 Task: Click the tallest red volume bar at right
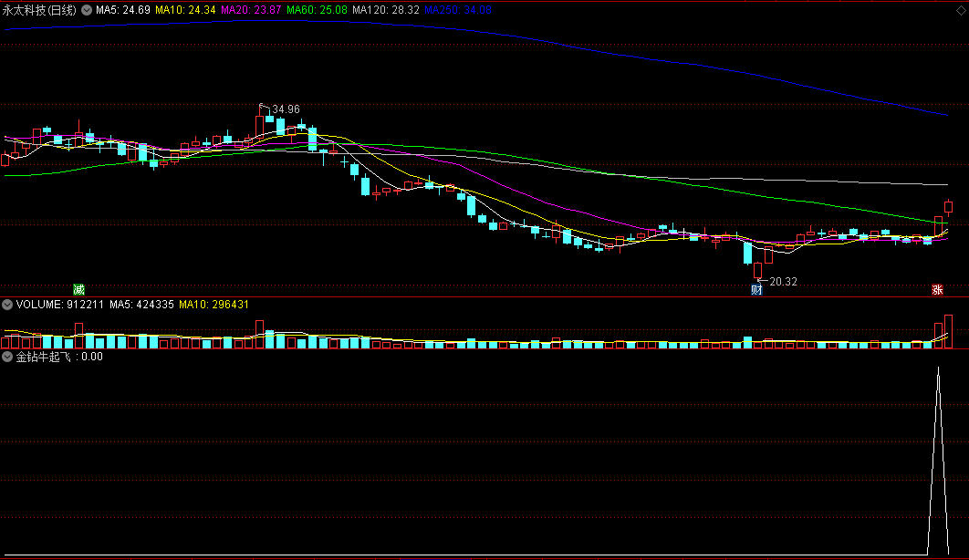click(x=949, y=332)
